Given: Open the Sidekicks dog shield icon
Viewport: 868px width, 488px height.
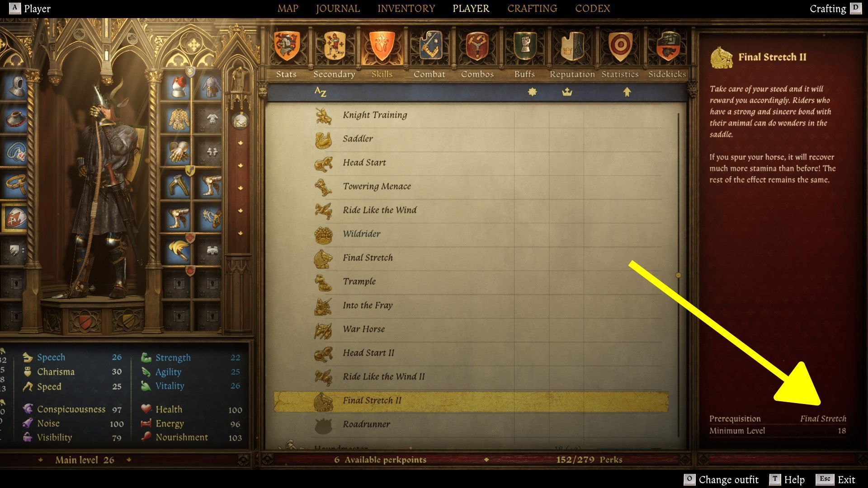Looking at the screenshot, I should (667, 46).
